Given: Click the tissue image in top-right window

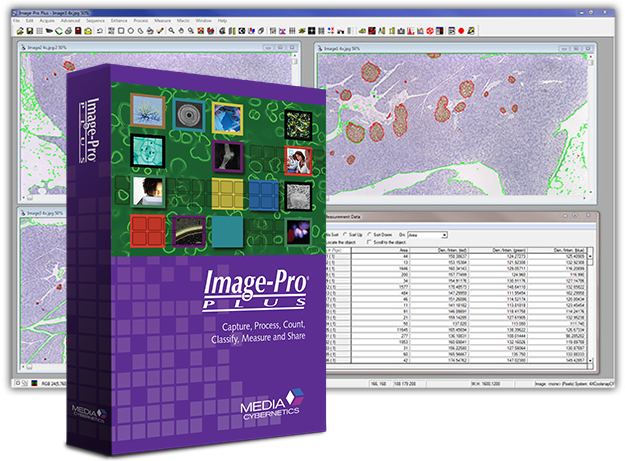Looking at the screenshot, I should coord(452,125).
